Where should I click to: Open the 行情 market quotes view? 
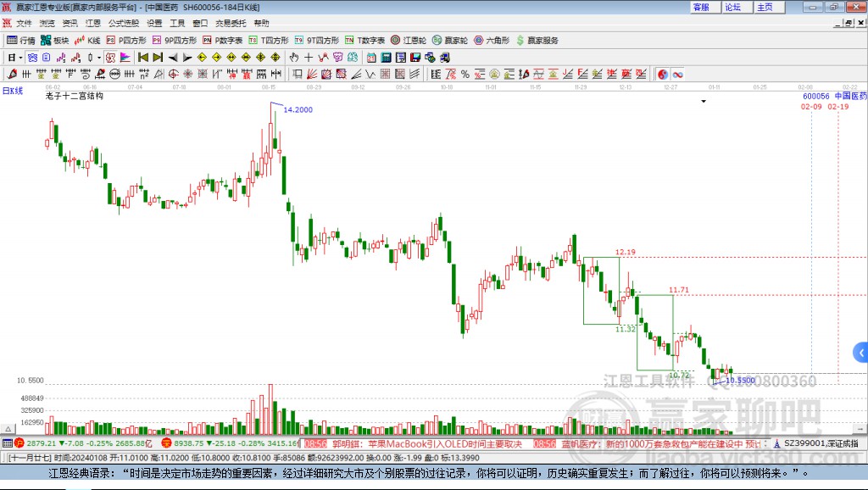point(20,41)
